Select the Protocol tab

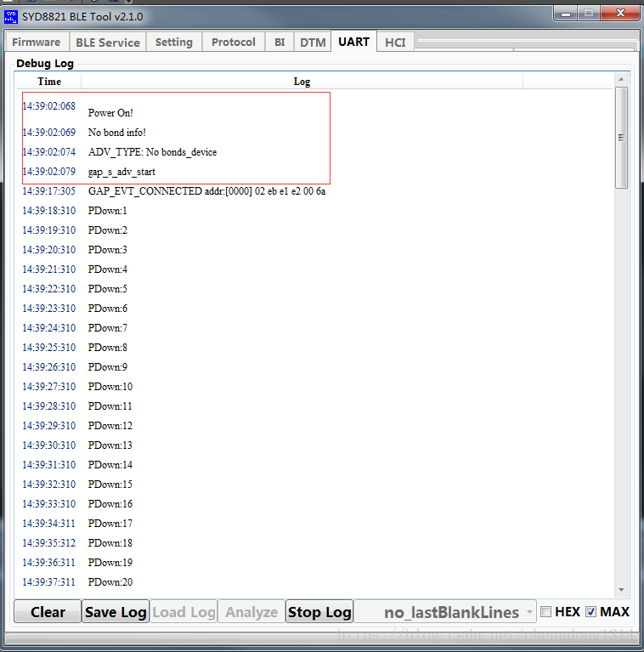pos(233,43)
